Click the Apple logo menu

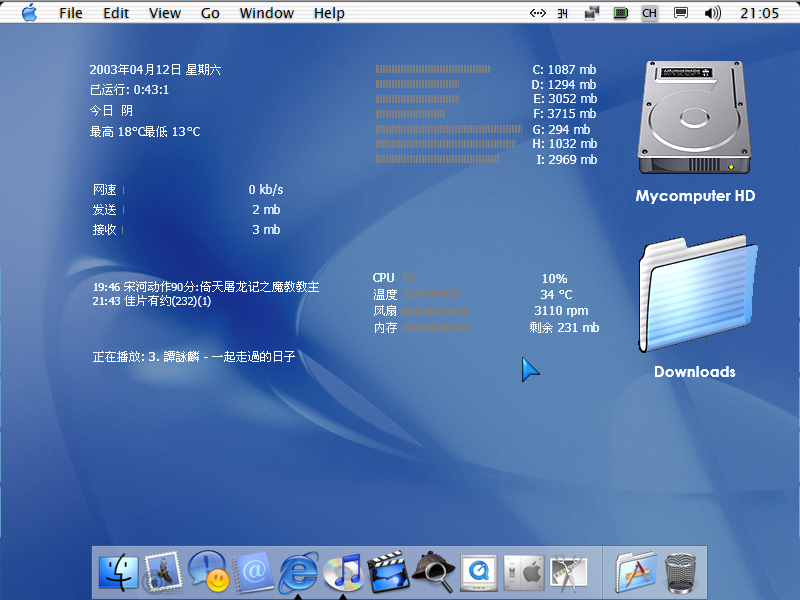(x=30, y=13)
